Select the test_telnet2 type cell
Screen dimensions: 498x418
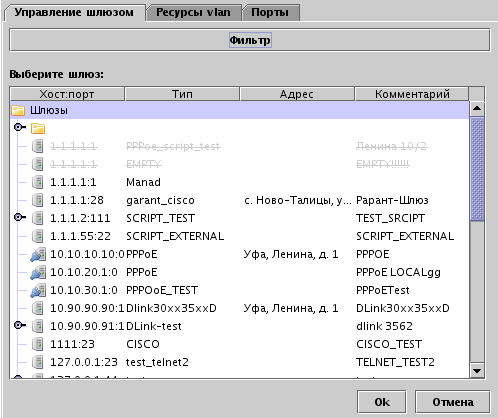pyautogui.click(x=157, y=362)
